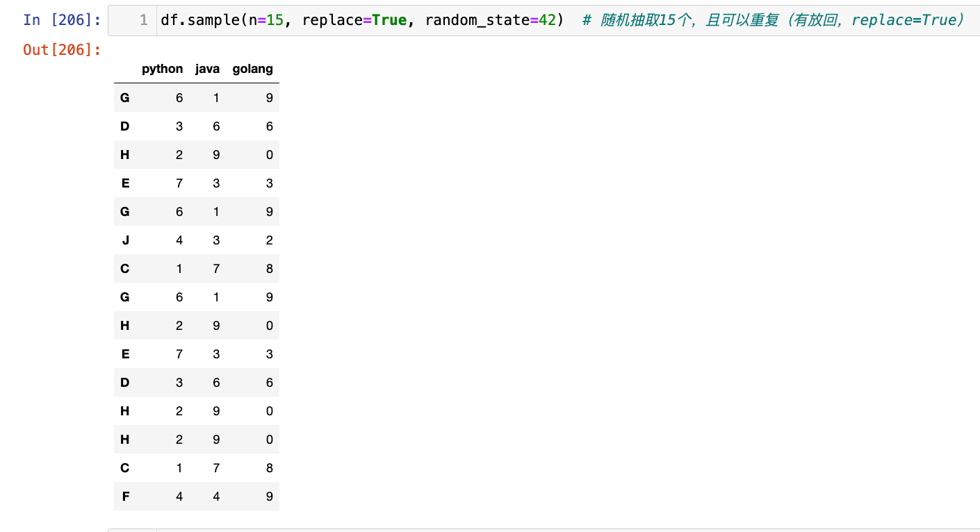This screenshot has width=980, height=532.
Task: Select the java column header
Action: click(207, 69)
